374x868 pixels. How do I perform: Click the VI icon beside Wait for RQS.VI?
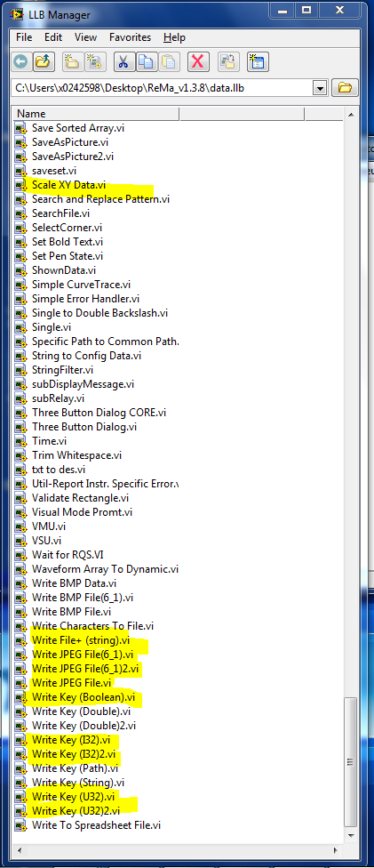pyautogui.click(x=21, y=555)
